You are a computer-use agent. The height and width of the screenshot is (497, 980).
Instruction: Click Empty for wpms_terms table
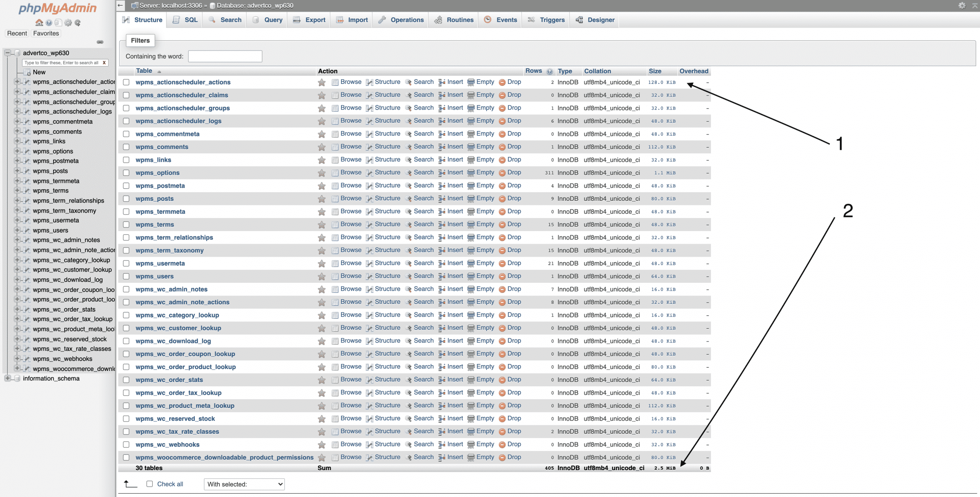coord(481,225)
